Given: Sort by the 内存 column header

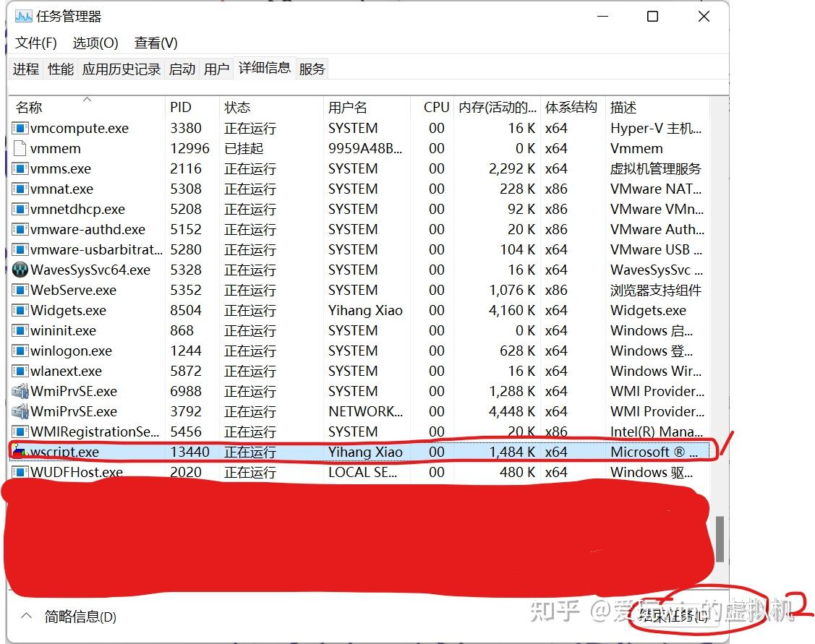Looking at the screenshot, I should (x=497, y=108).
